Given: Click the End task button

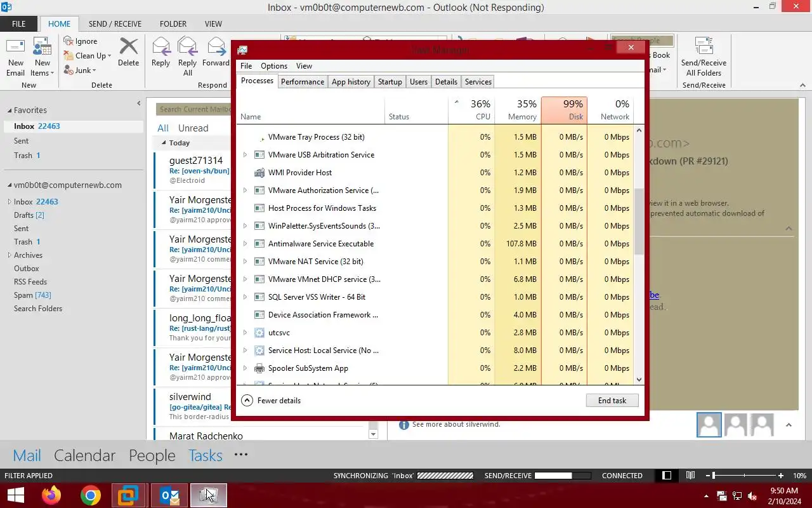Looking at the screenshot, I should click(x=612, y=401).
